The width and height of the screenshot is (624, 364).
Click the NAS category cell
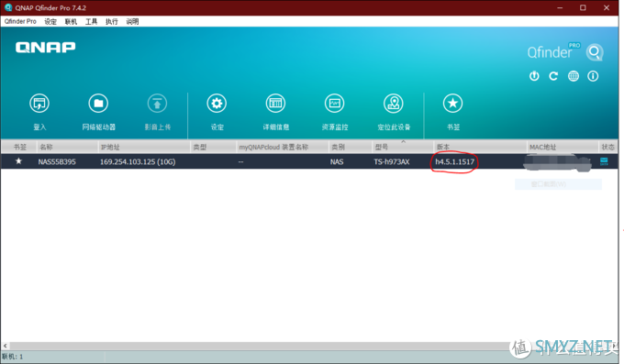[x=337, y=161]
